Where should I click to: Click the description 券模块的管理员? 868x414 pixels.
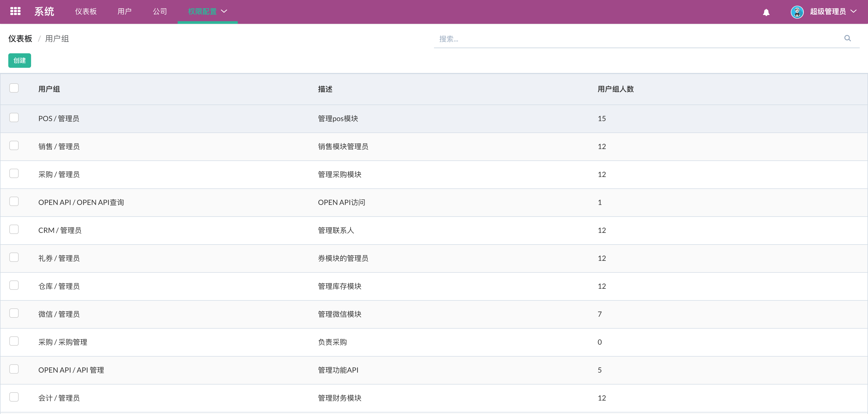tap(343, 258)
